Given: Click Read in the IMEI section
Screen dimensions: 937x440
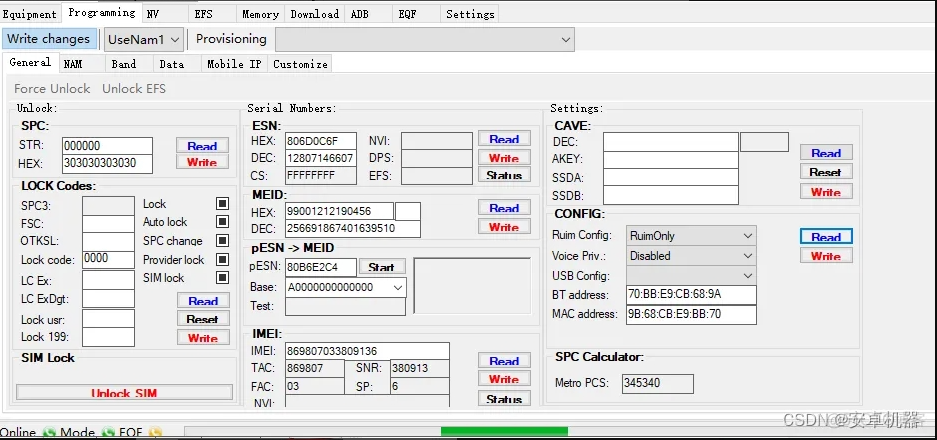Looking at the screenshot, I should click(x=504, y=361).
